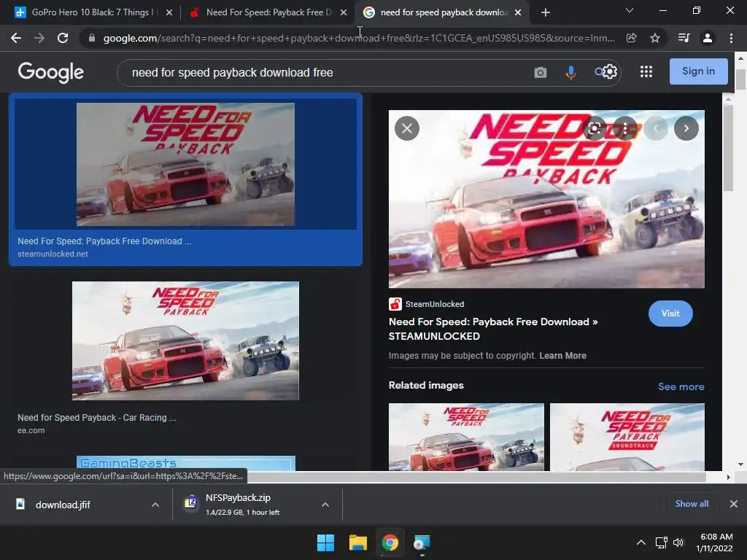Click the Sign in button
747x560 pixels.
pos(698,71)
